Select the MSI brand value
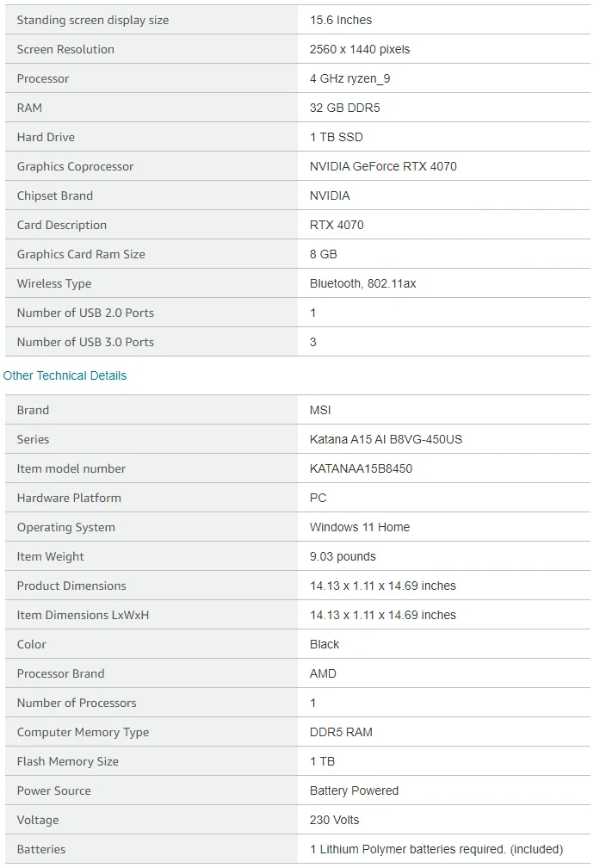The image size is (606, 868). (x=320, y=410)
